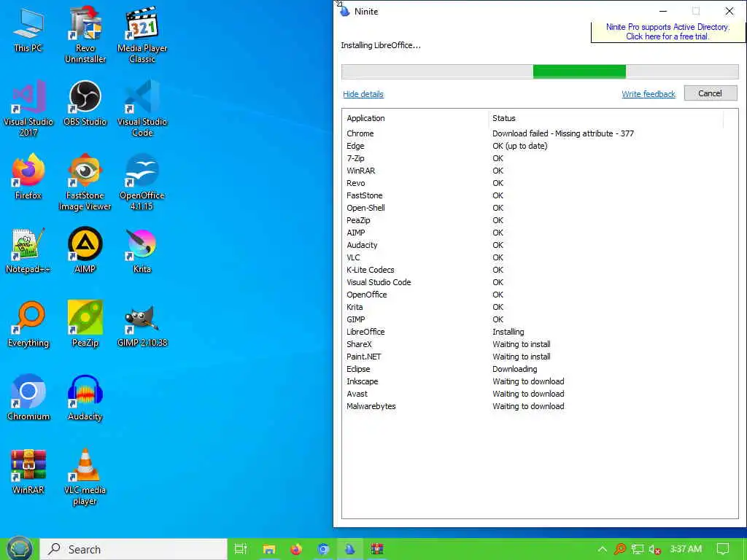The image size is (747, 560).
Task: Open WinRAR desktop shortcut
Action: pos(28,472)
